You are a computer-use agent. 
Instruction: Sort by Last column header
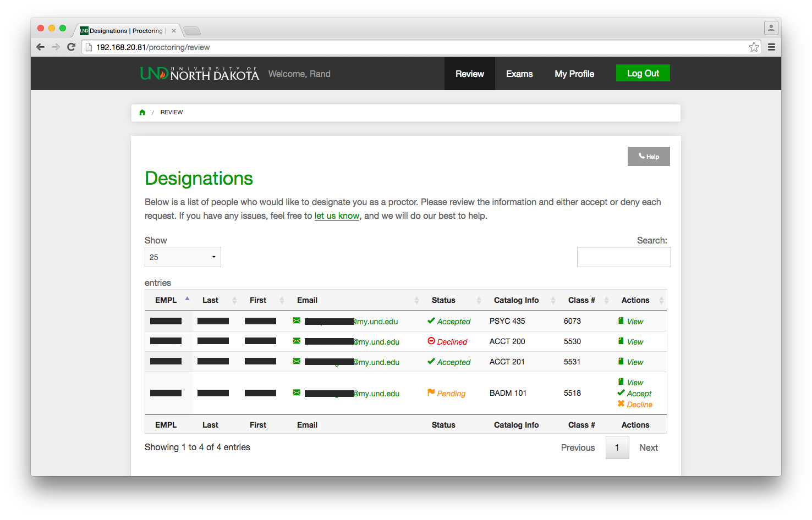pyautogui.click(x=216, y=300)
